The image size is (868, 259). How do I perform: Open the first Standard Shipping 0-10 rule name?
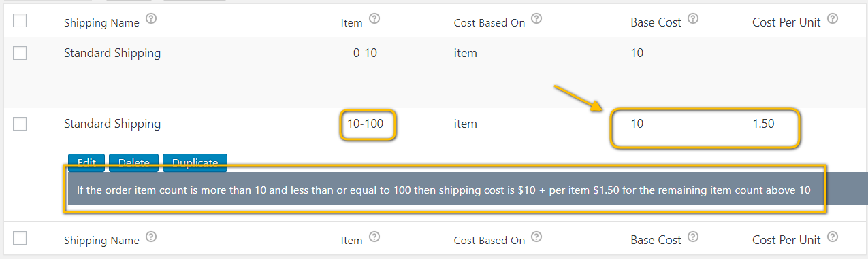[x=112, y=53]
